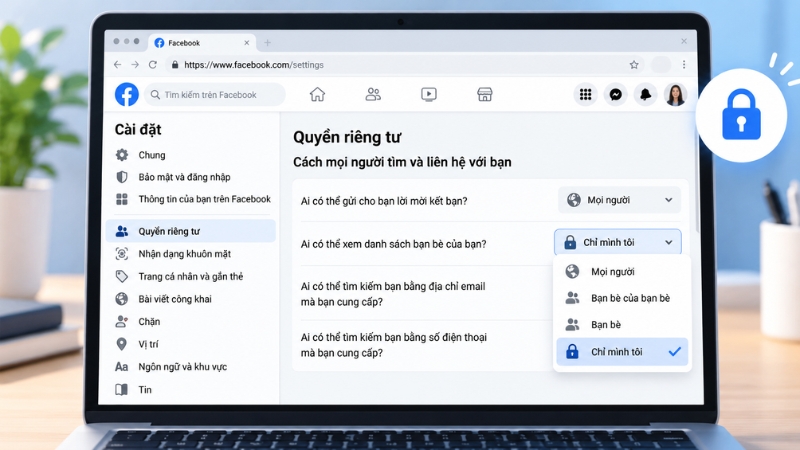Close the Facebook browser tab
800x450 pixels.
[x=246, y=43]
